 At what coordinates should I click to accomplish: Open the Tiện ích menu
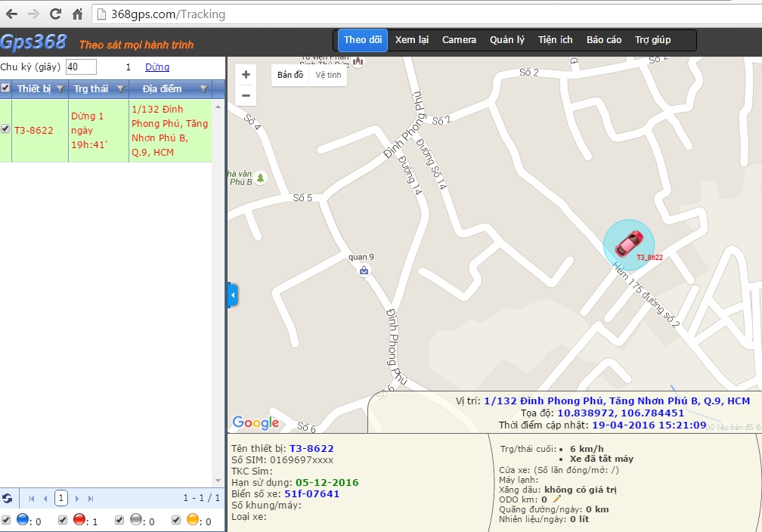point(555,40)
